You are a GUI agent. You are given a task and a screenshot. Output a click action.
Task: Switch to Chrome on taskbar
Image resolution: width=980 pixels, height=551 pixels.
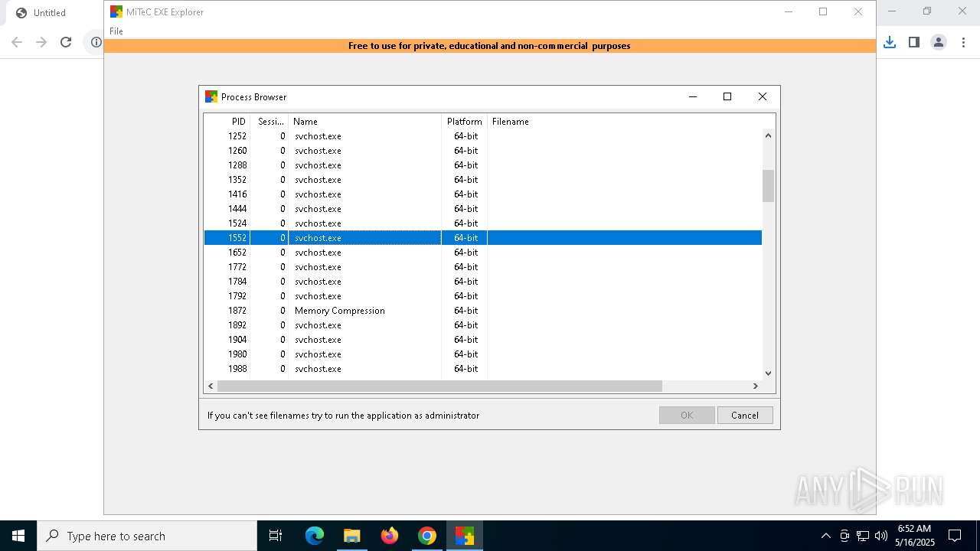coord(427,536)
